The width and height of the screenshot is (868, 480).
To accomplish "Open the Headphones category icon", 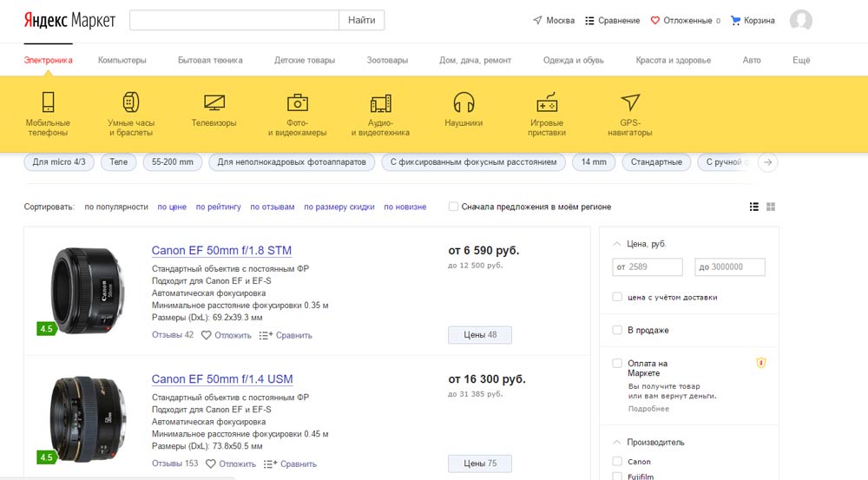I will tap(464, 102).
